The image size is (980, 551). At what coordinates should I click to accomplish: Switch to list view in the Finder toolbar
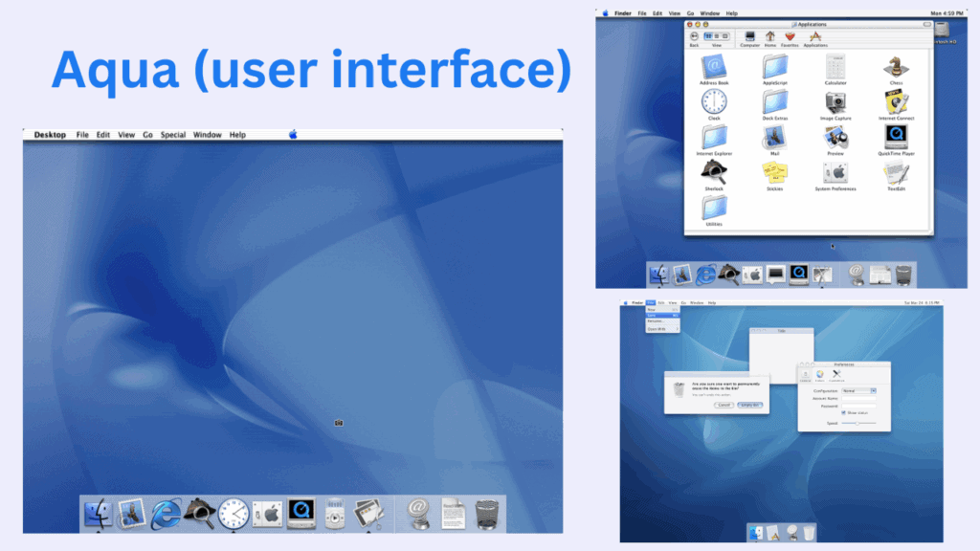715,35
